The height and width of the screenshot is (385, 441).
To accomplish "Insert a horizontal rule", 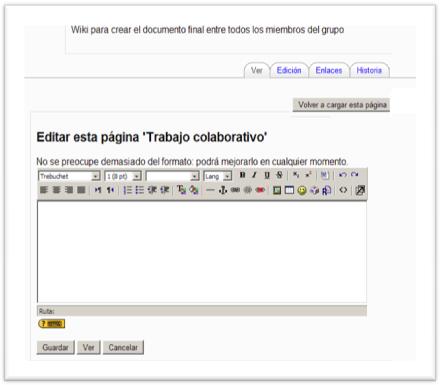I will click(210, 190).
